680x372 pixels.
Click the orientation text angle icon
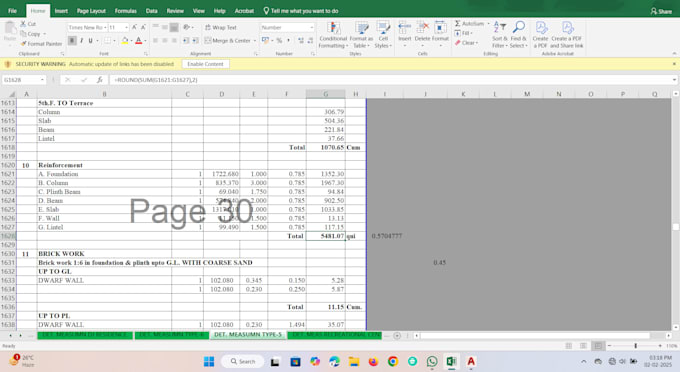coord(186,27)
